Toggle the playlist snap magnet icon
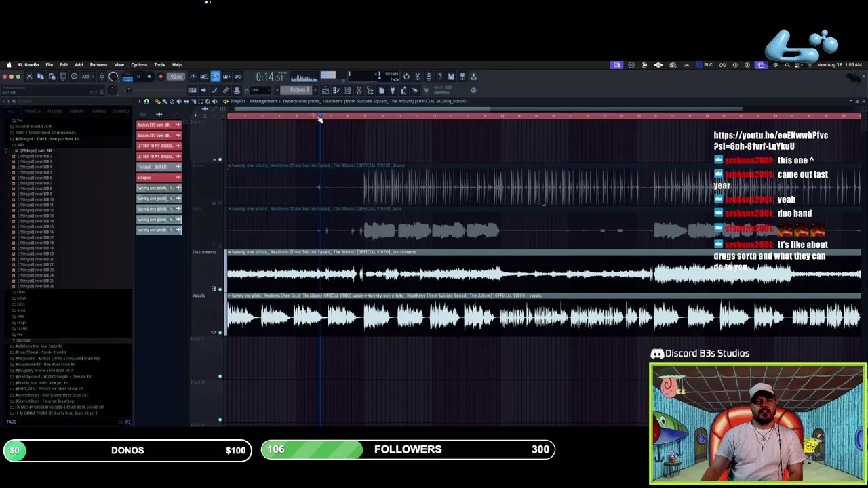Screen dimensions: 868x488 coord(146,101)
